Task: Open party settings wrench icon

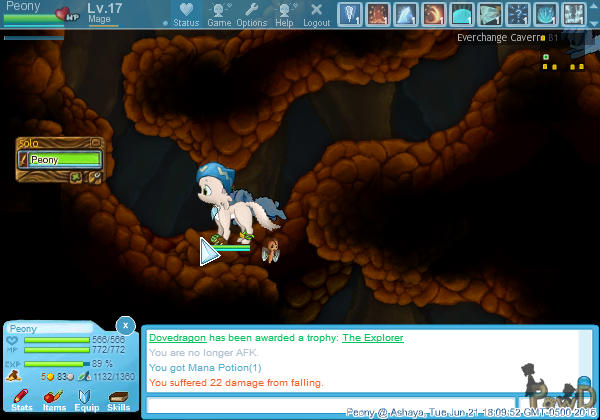Action: point(95,177)
